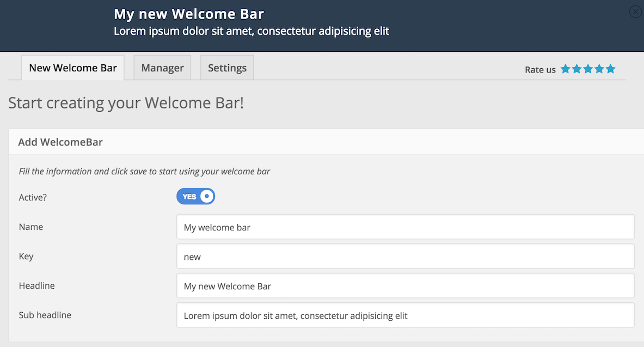Click the Active? field label

point(33,197)
